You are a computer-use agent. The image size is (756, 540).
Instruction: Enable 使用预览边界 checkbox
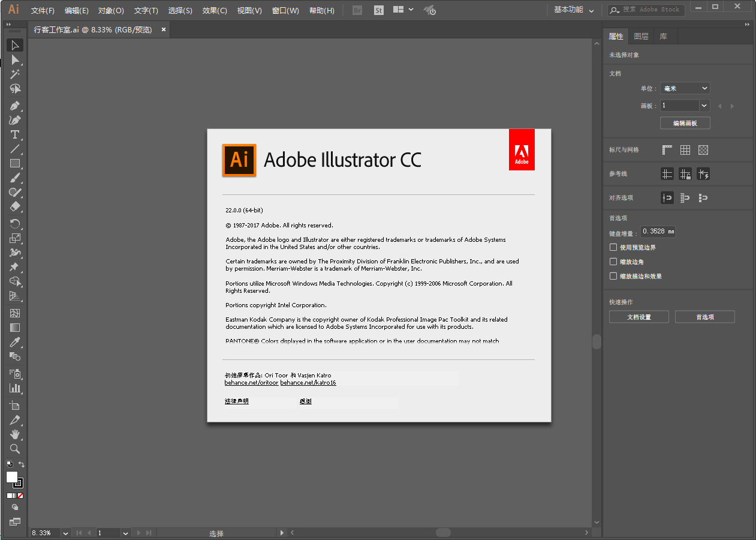(x=613, y=247)
